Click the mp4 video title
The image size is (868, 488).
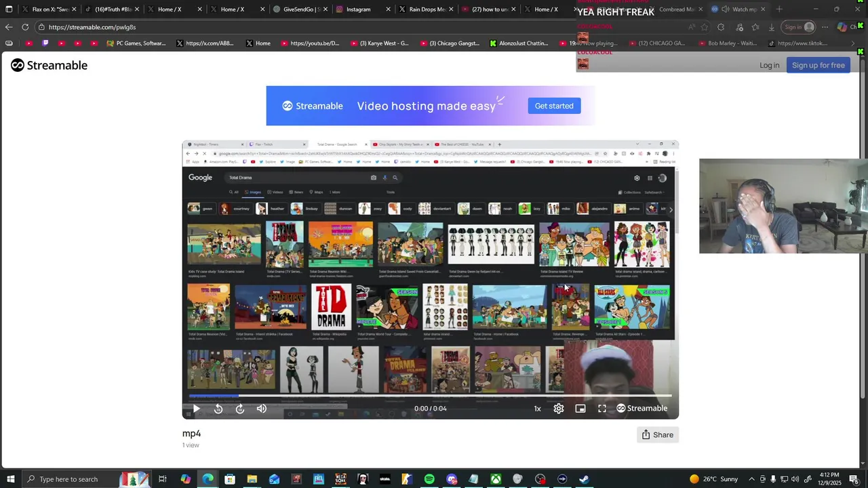coord(191,434)
